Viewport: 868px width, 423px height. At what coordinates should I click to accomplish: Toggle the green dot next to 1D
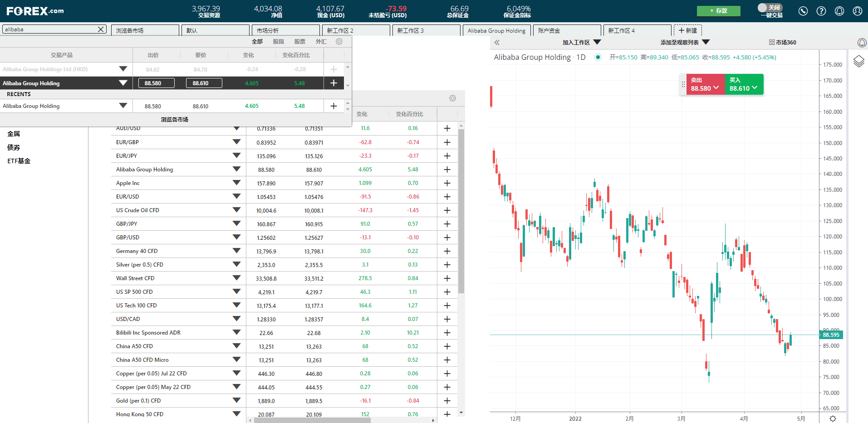point(598,57)
